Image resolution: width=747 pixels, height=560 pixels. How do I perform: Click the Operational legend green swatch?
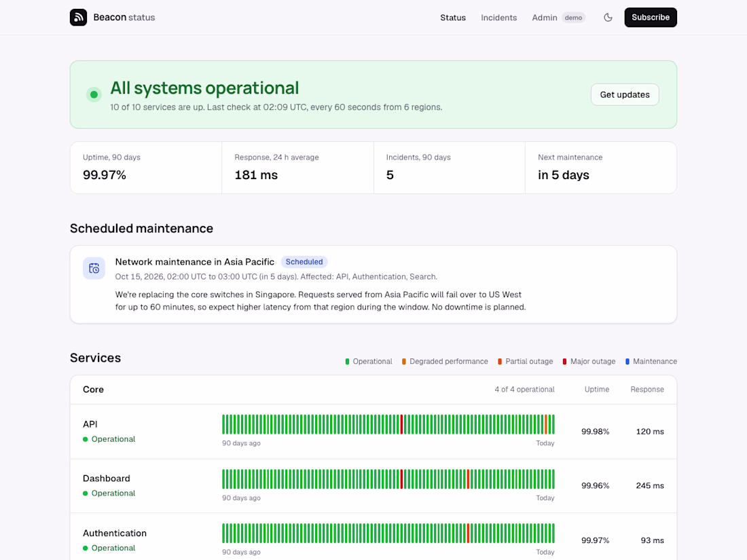click(347, 361)
